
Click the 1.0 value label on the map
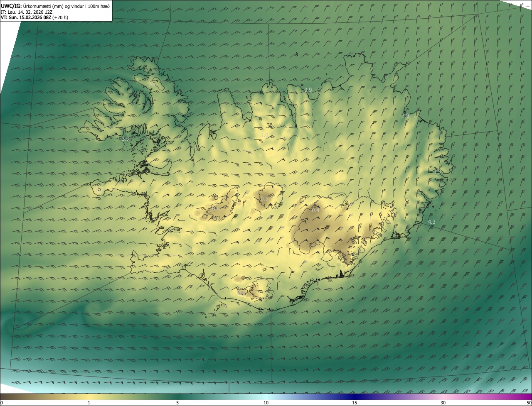pos(264,135)
